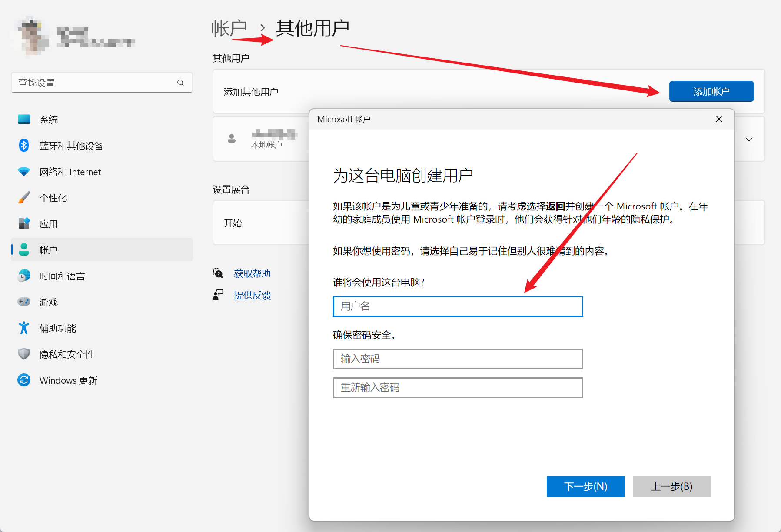Select the gaming controller icon

(24, 302)
